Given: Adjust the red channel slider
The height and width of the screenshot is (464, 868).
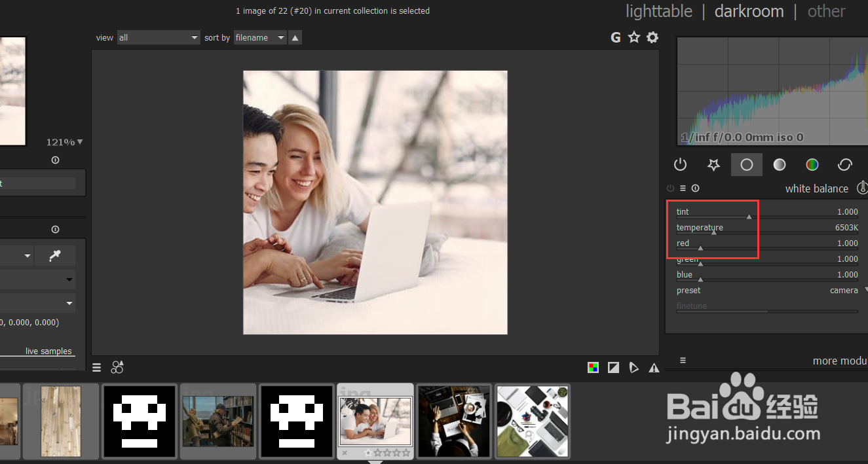Looking at the screenshot, I should pyautogui.click(x=767, y=244).
